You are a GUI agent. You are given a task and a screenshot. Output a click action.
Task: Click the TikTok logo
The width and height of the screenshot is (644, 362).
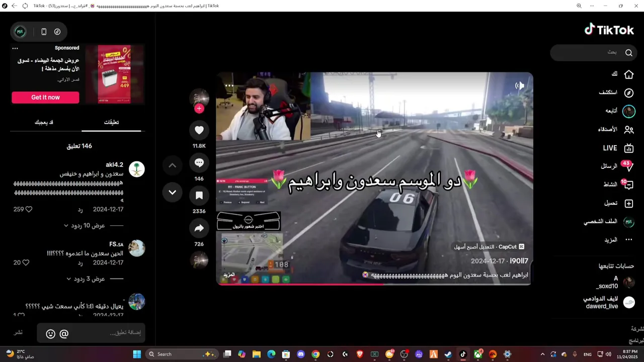[609, 30]
